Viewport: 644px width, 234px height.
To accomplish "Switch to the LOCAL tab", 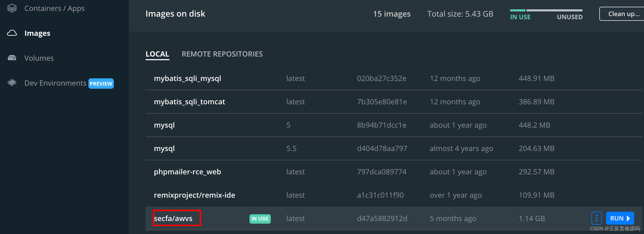I will point(157,54).
